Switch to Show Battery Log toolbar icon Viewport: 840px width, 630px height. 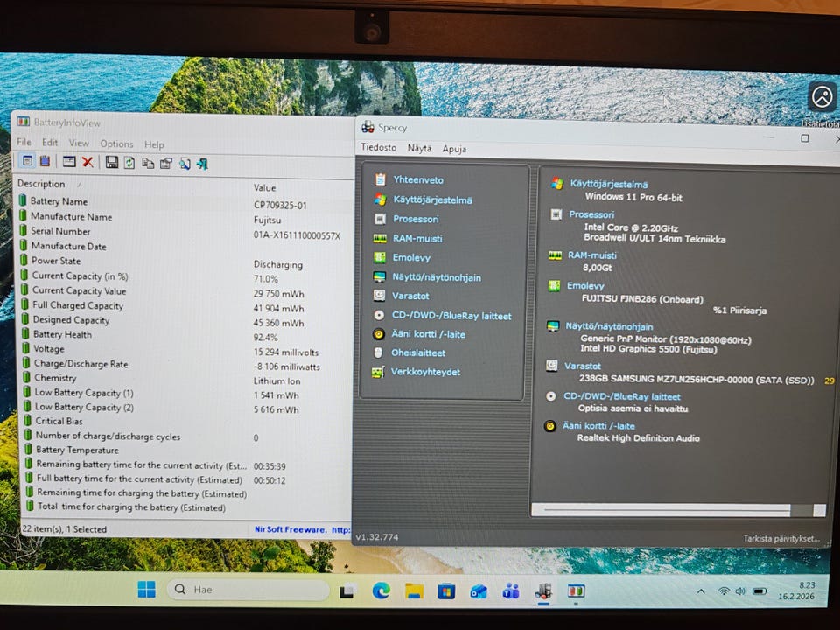tap(45, 161)
